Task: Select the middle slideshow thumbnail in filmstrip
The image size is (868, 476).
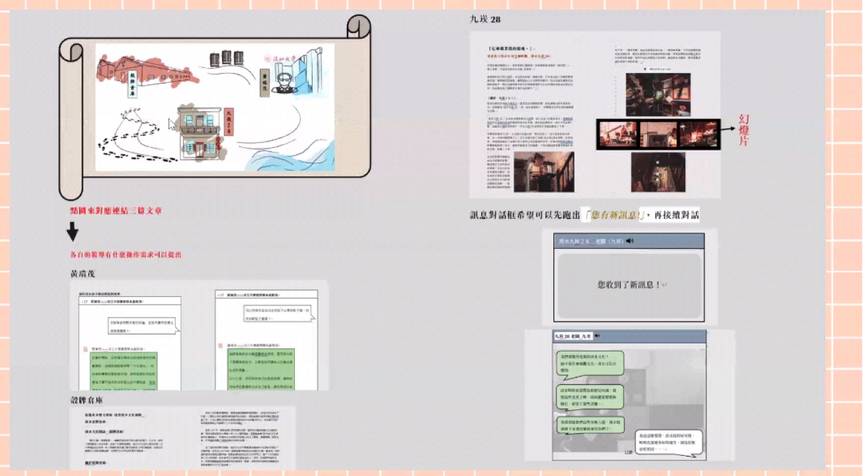Action: click(659, 134)
